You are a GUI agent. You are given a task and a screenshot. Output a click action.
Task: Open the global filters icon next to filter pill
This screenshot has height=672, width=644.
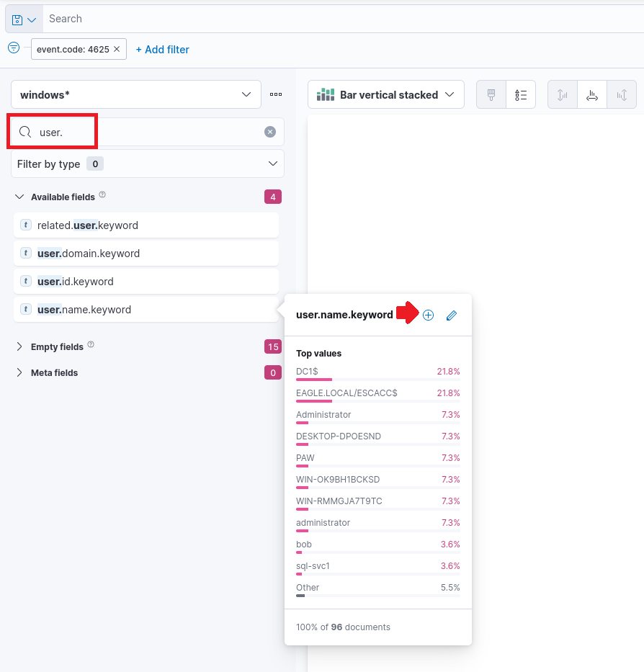pyautogui.click(x=13, y=48)
